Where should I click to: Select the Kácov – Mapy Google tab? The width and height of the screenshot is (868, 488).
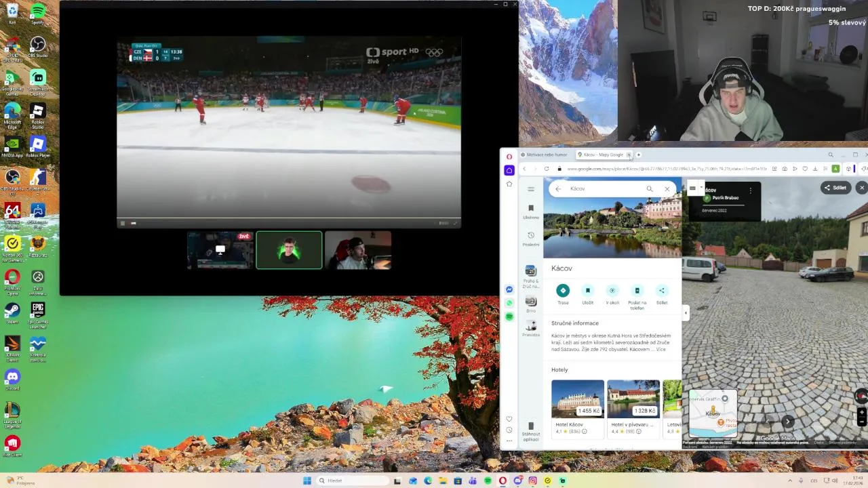pyautogui.click(x=604, y=155)
